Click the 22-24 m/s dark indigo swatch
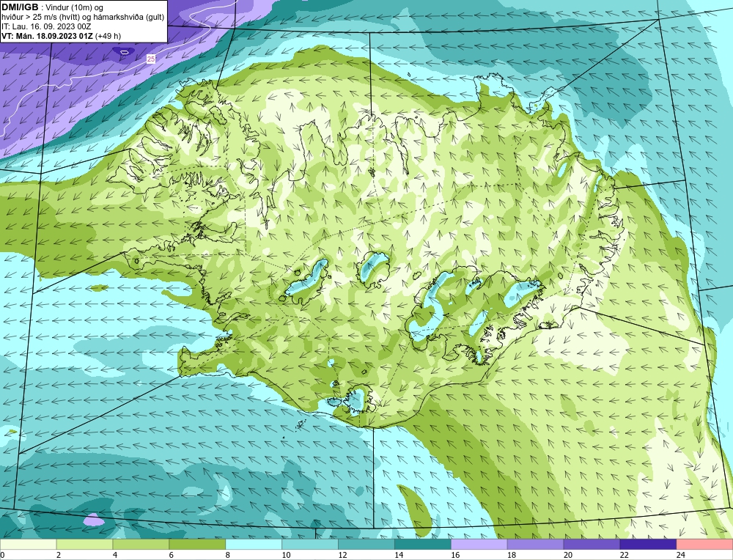733x560 pixels. 648,545
